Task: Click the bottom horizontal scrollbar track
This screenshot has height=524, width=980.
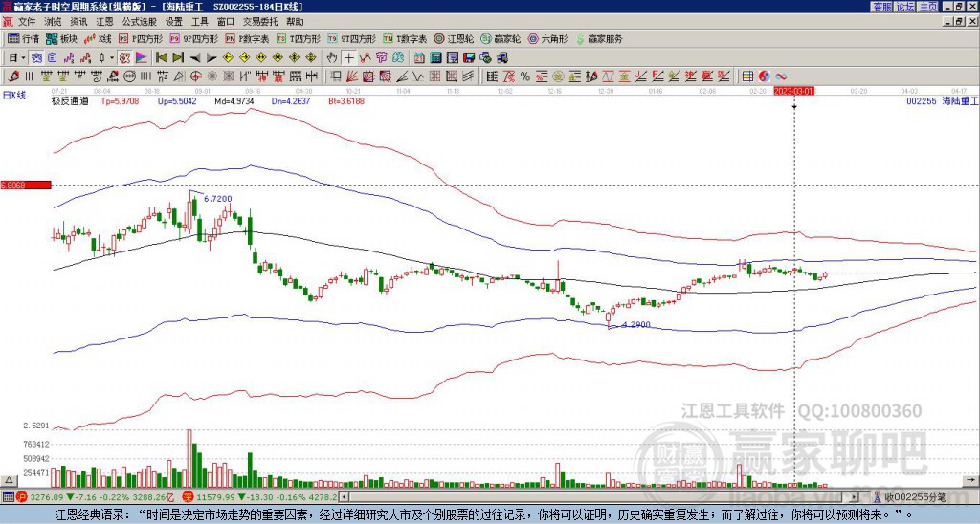Action: point(600,497)
